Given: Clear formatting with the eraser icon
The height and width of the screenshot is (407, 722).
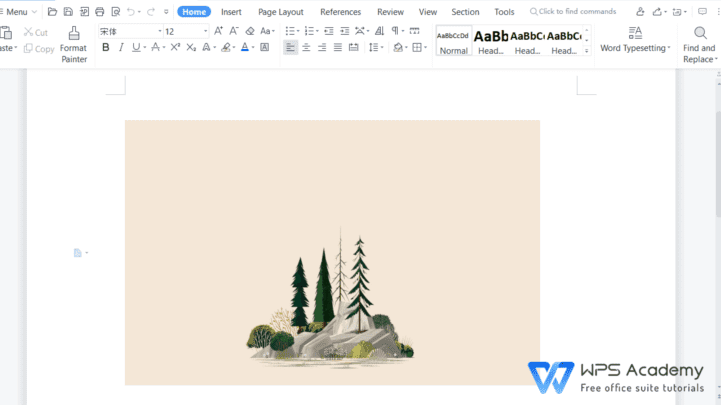Looking at the screenshot, I should [250, 31].
